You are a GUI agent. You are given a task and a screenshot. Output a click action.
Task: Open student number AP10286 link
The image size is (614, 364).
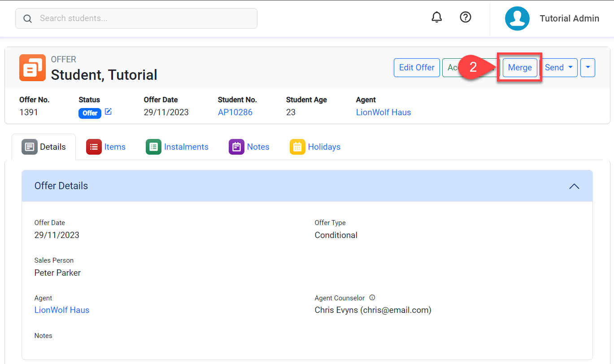coord(235,112)
